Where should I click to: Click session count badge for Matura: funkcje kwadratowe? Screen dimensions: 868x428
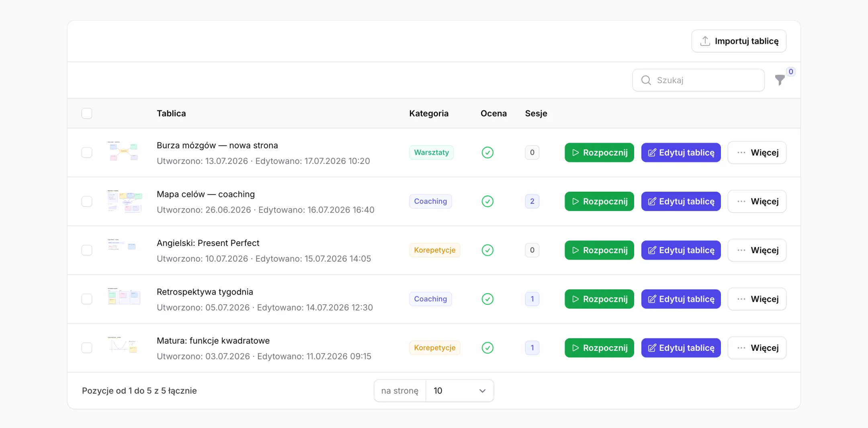coord(532,348)
